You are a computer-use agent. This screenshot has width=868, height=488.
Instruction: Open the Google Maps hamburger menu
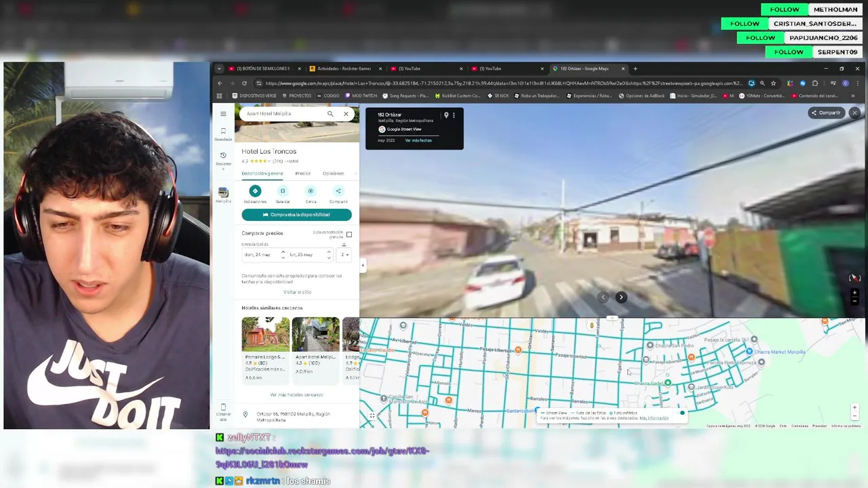pos(223,114)
